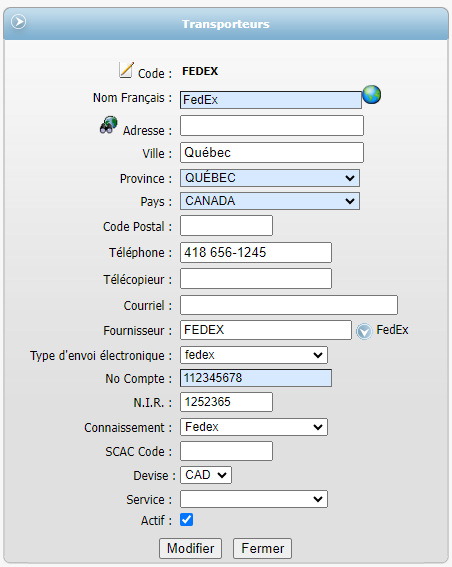This screenshot has height=567, width=452.
Task: Click the Connaissement label
Action: pyautogui.click(x=128, y=428)
